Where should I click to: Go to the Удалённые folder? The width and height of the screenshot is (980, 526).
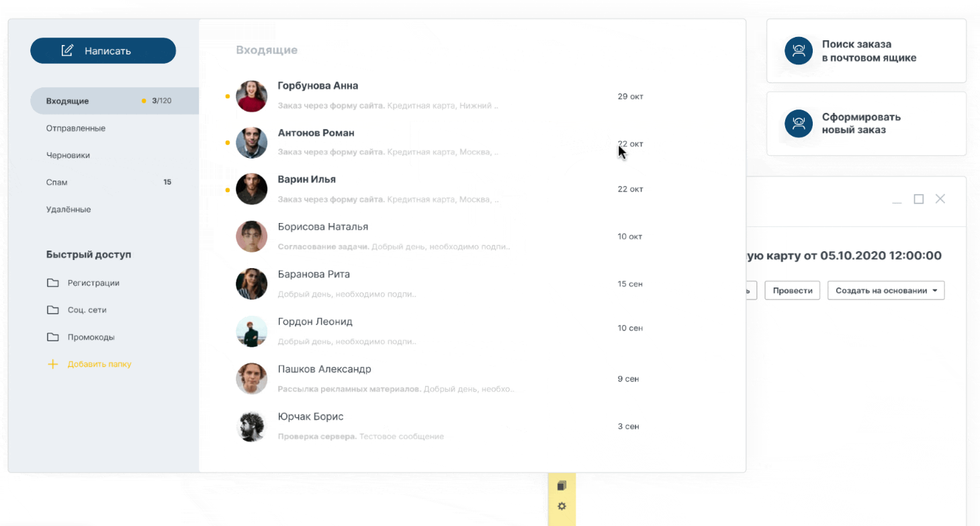coord(69,210)
